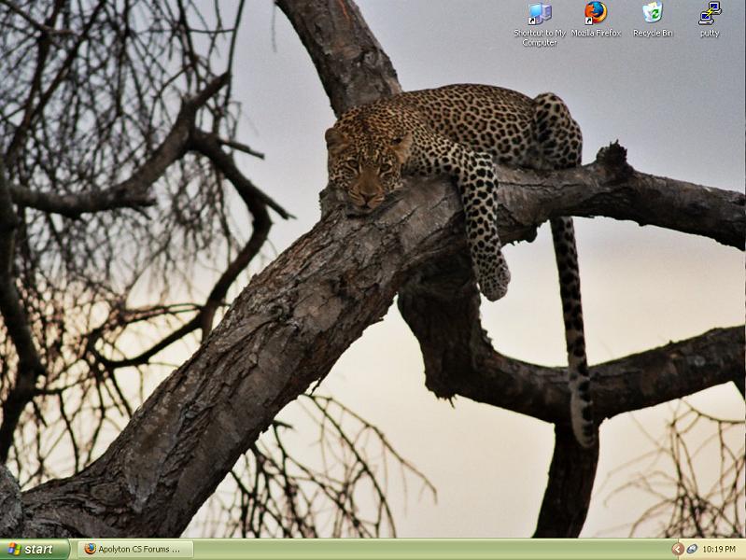Click the "putty" label under its icon

[x=710, y=34]
